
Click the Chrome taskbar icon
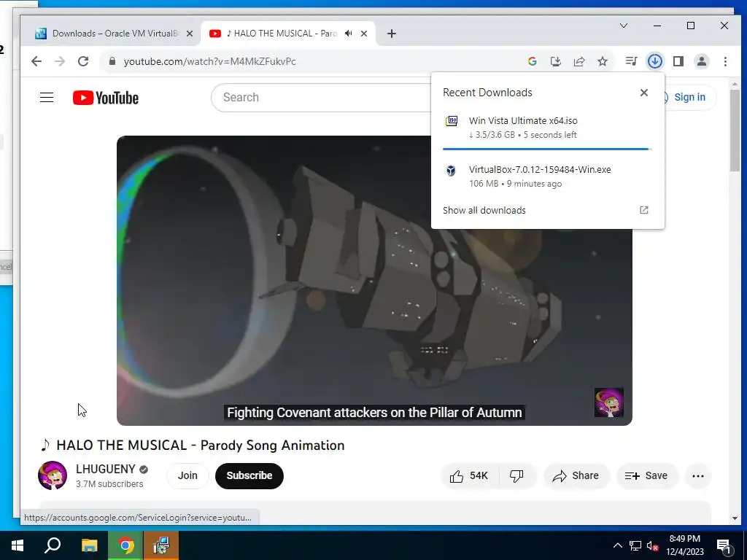[125, 545]
